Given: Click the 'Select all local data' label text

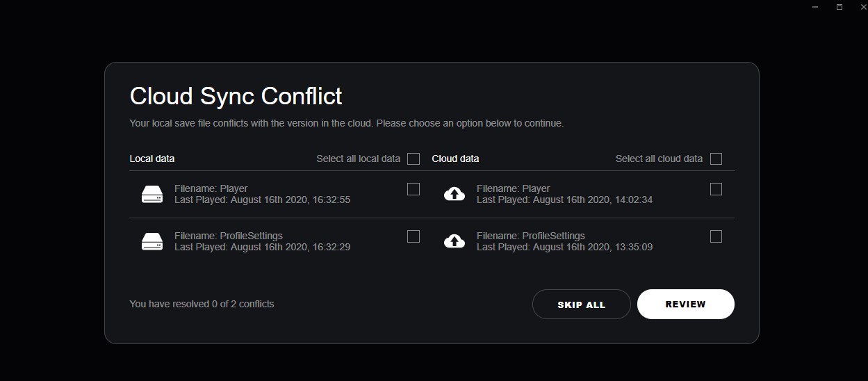Looking at the screenshot, I should pyautogui.click(x=358, y=159).
